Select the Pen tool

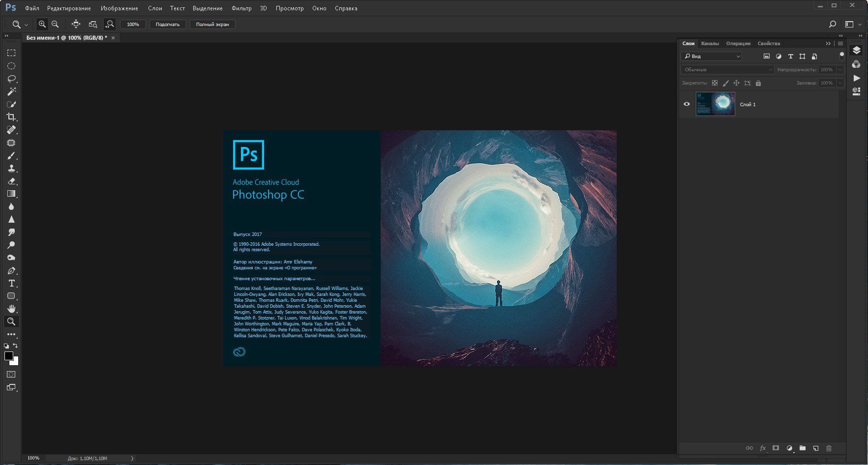coord(11,270)
